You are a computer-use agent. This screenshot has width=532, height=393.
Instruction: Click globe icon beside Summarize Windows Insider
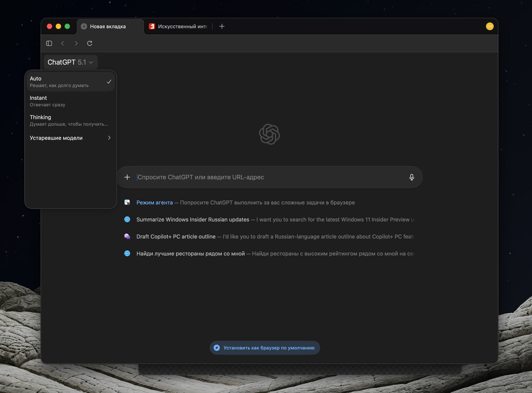pyautogui.click(x=127, y=219)
